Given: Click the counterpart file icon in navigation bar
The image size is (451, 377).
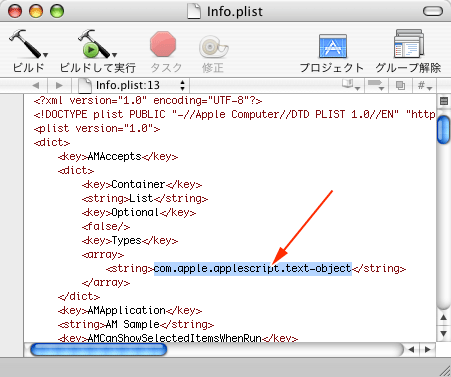Looking at the screenshot, I should pos(400,85).
